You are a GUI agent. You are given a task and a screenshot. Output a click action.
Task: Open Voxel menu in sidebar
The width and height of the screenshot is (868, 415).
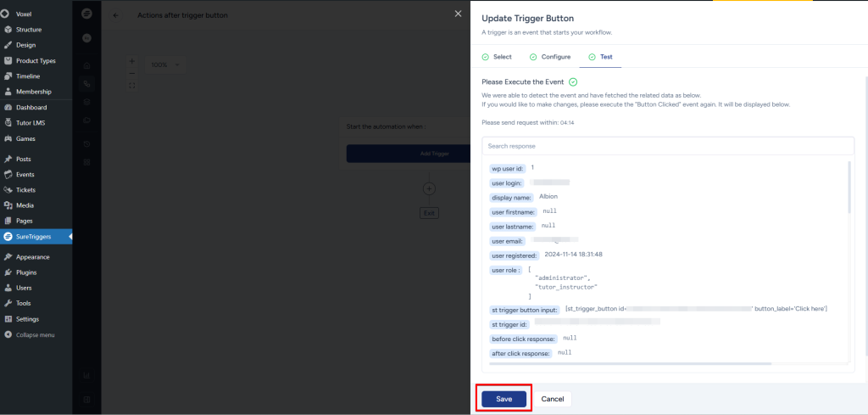[23, 14]
